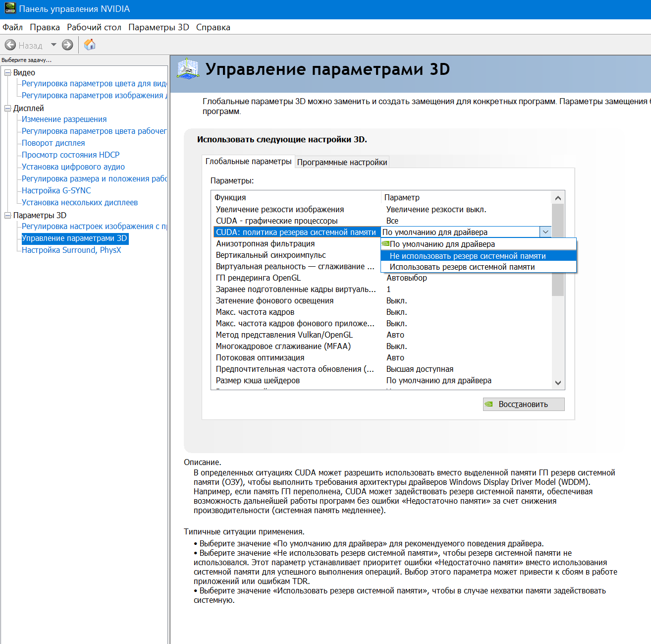651x644 pixels.
Task: Click Высшая доступная value for refresh rate
Action: (x=420, y=369)
